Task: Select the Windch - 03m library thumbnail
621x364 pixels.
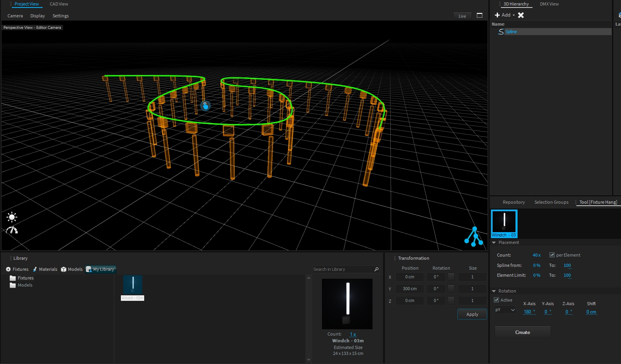Action: (133, 288)
